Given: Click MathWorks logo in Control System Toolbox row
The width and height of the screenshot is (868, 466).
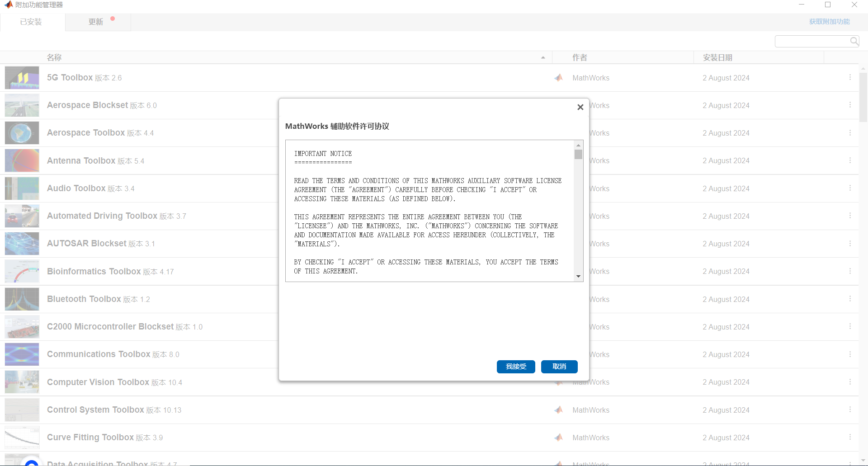Looking at the screenshot, I should pos(559,410).
